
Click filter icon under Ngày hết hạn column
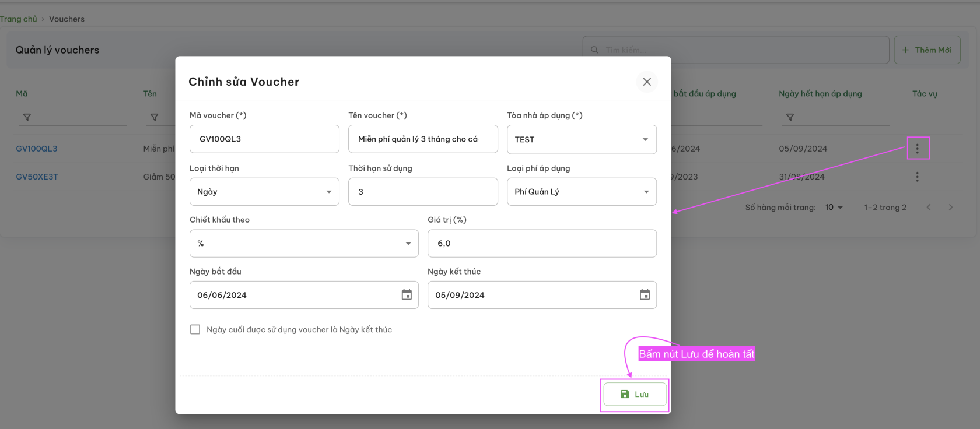[x=790, y=117]
